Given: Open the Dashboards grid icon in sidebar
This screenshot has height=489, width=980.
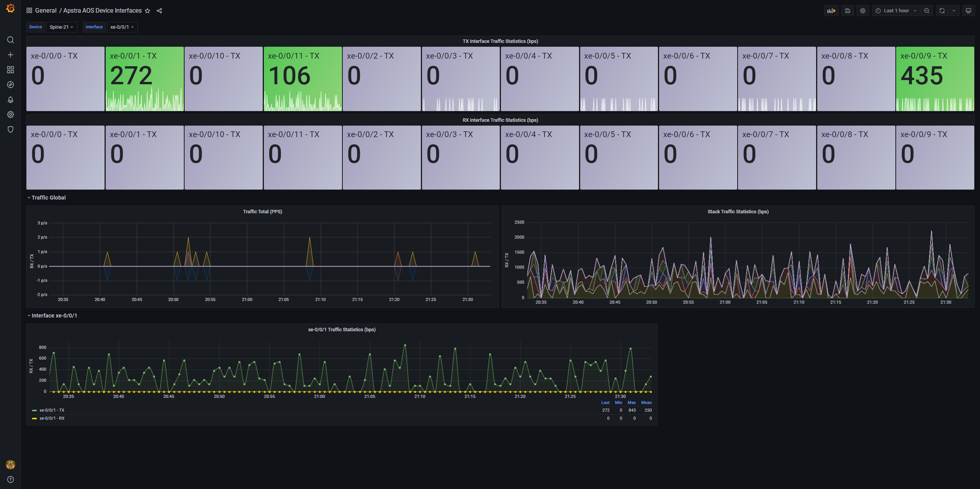Looking at the screenshot, I should pos(10,70).
